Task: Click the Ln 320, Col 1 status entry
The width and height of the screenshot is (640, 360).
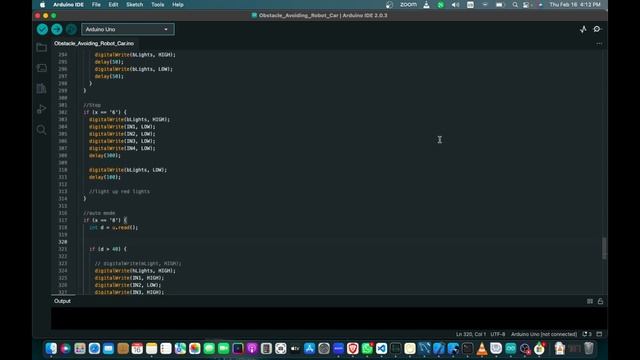Action: 471,334
